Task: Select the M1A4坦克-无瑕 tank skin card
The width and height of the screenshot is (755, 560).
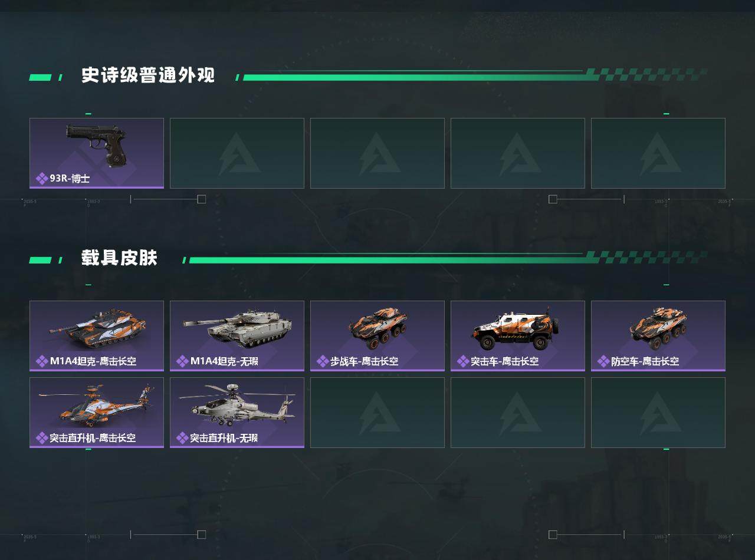Action: coord(237,336)
